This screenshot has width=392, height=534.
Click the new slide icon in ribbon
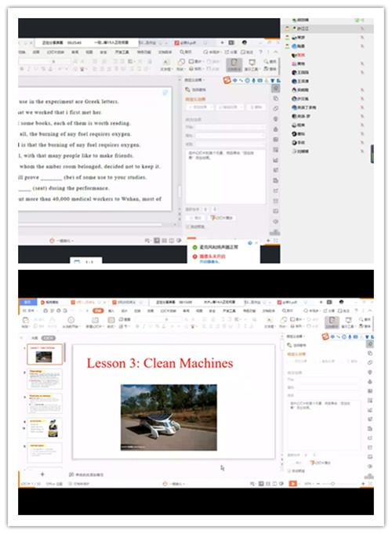coord(95,320)
